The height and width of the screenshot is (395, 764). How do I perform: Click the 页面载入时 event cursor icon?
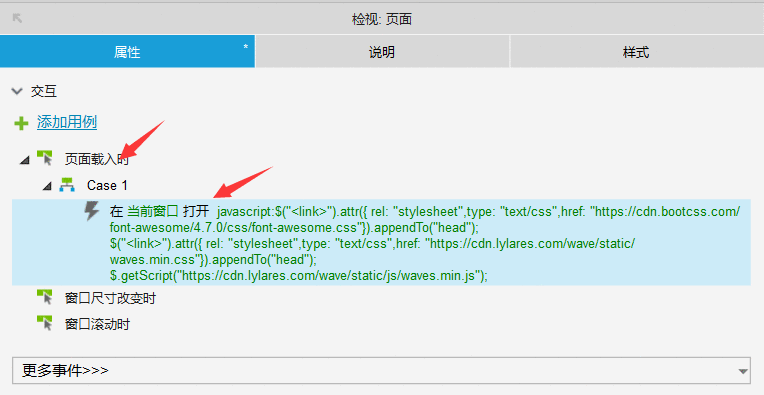[45, 158]
